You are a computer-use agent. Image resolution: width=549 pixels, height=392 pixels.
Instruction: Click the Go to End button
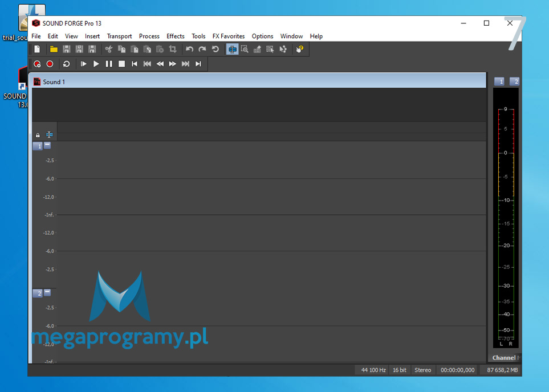(x=198, y=64)
